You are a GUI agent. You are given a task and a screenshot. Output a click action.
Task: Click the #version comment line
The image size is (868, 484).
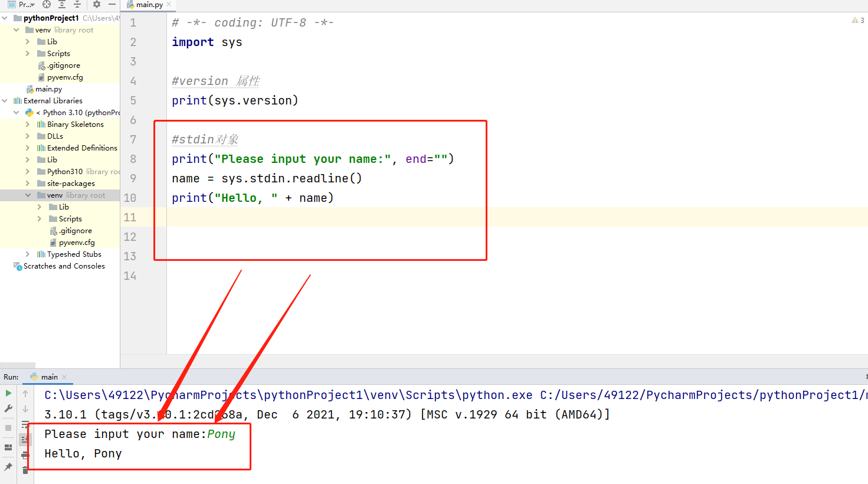click(215, 81)
